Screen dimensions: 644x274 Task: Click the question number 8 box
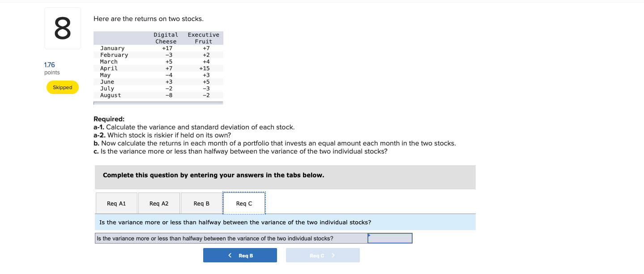(62, 28)
